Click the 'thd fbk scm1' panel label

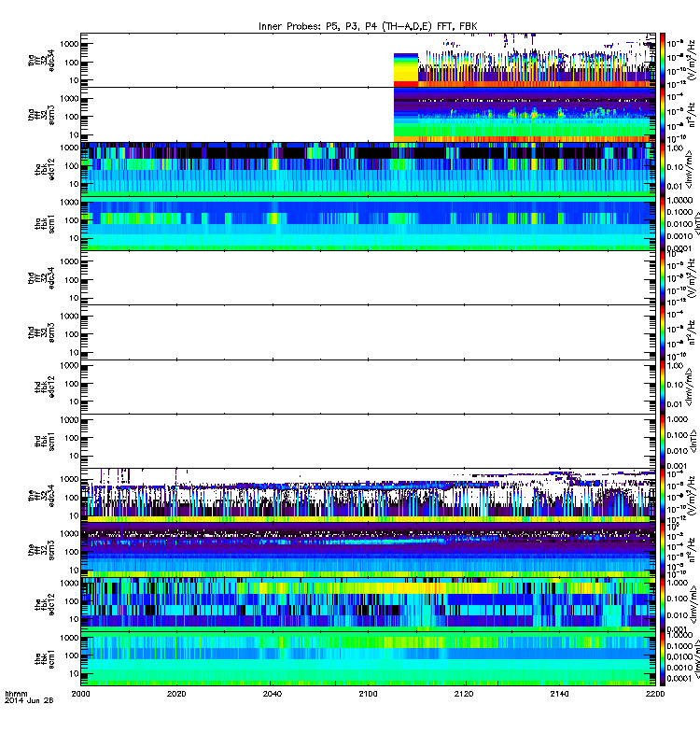tap(45, 441)
